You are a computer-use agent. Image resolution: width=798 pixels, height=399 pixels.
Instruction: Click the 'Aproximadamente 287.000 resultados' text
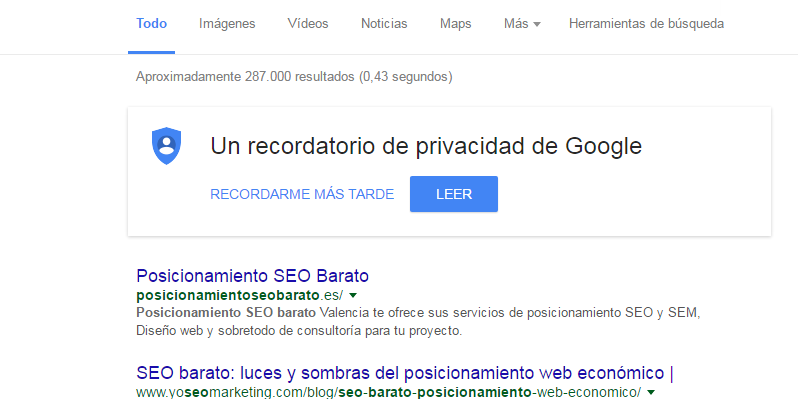pyautogui.click(x=294, y=77)
